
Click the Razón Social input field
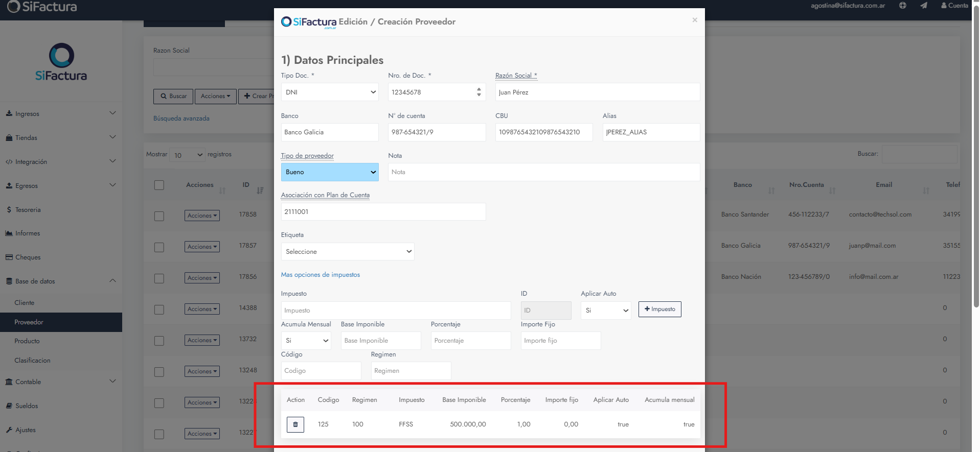(x=598, y=92)
